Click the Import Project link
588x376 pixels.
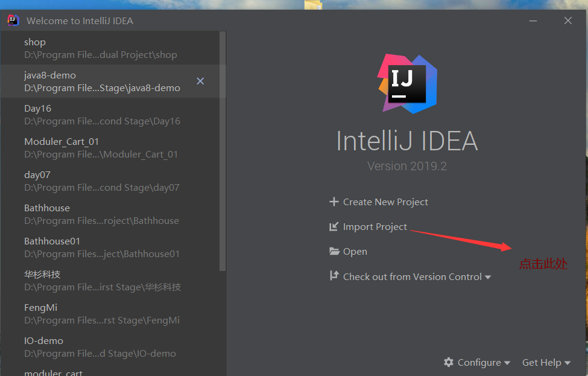coord(375,226)
